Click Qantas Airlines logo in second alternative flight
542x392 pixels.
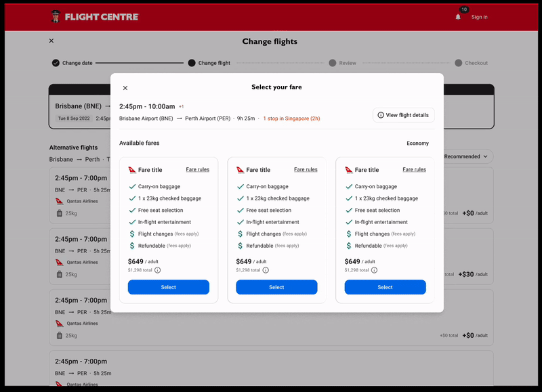(60, 263)
